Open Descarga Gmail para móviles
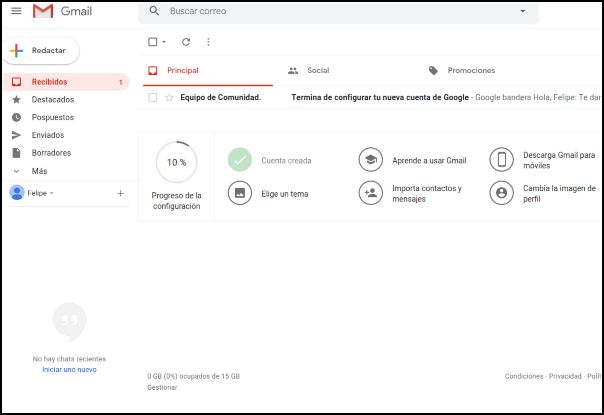Viewport: 604px width, 415px height. click(x=559, y=160)
